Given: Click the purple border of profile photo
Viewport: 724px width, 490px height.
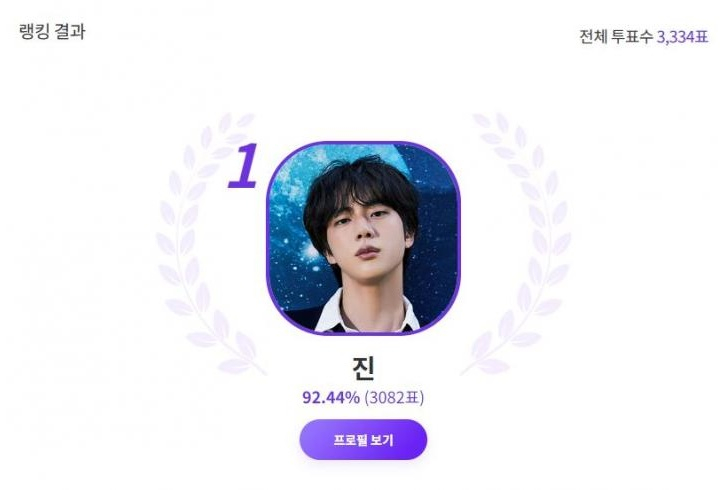Looking at the screenshot, I should coord(268,238).
